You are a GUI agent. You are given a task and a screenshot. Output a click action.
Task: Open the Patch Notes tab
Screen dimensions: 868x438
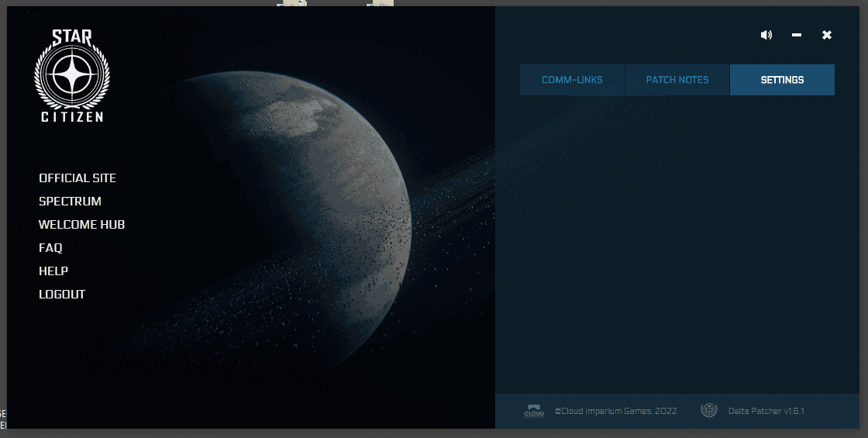[x=677, y=80]
